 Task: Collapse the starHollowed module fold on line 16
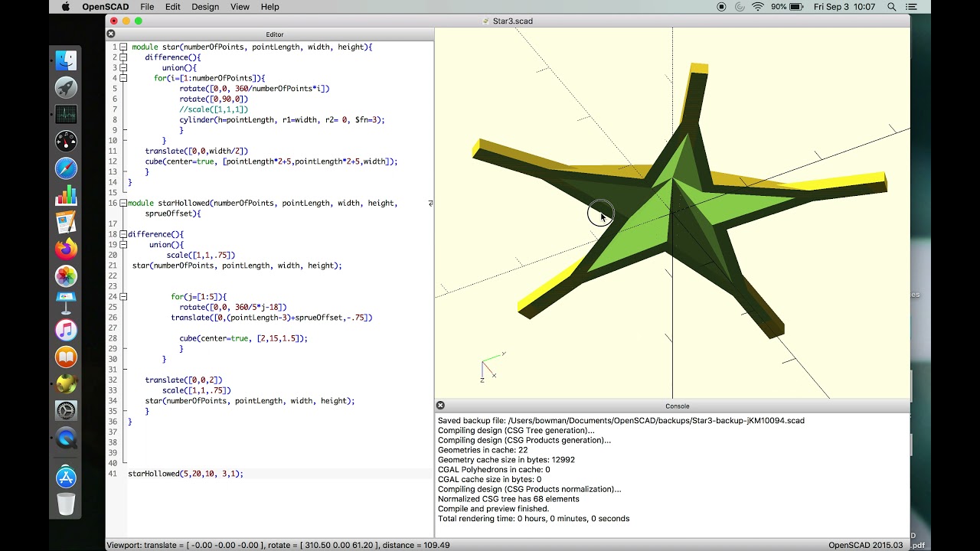[123, 203]
